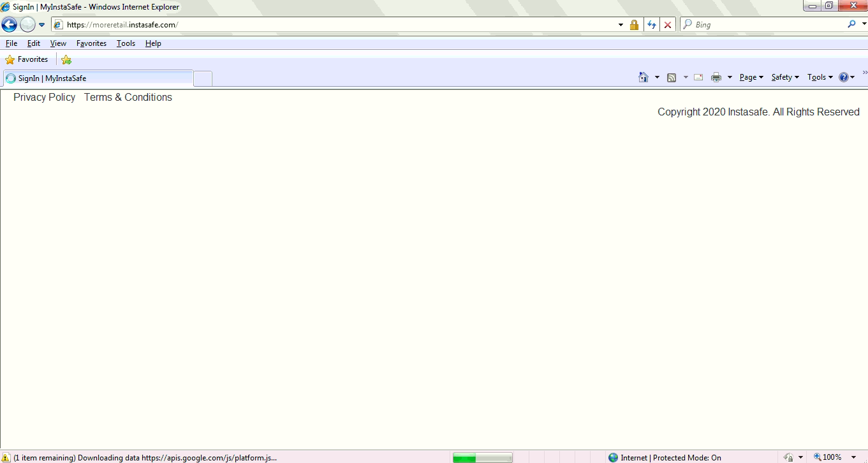Restore down the Internet Explorer window
Viewport: 868px width, 463px height.
(828, 6)
